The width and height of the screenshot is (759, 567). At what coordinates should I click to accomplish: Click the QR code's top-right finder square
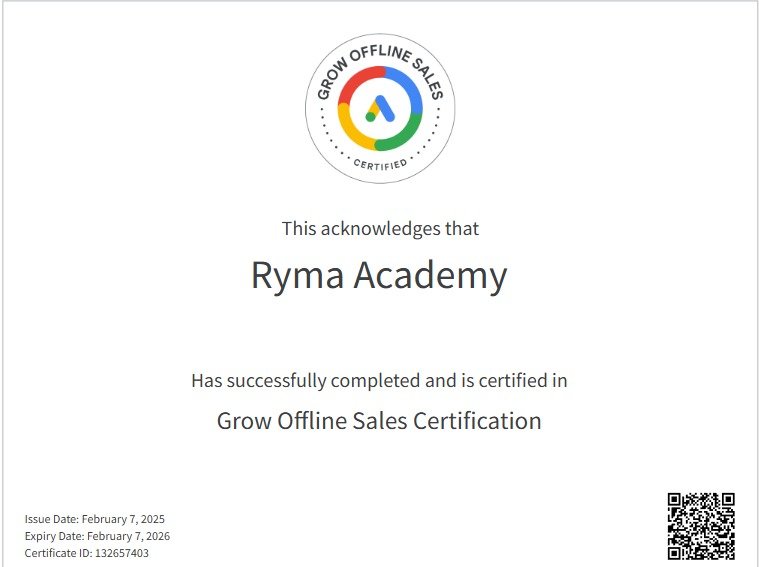[x=726, y=501]
